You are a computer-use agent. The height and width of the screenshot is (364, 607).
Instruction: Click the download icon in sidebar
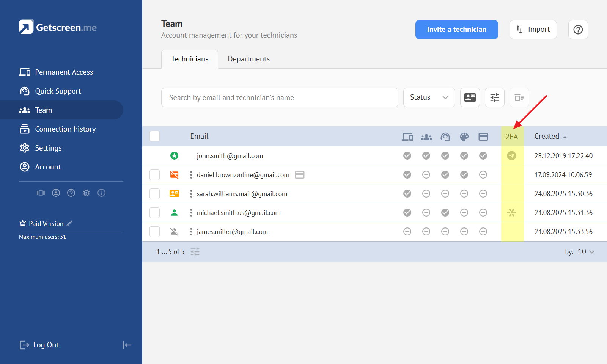point(56,193)
